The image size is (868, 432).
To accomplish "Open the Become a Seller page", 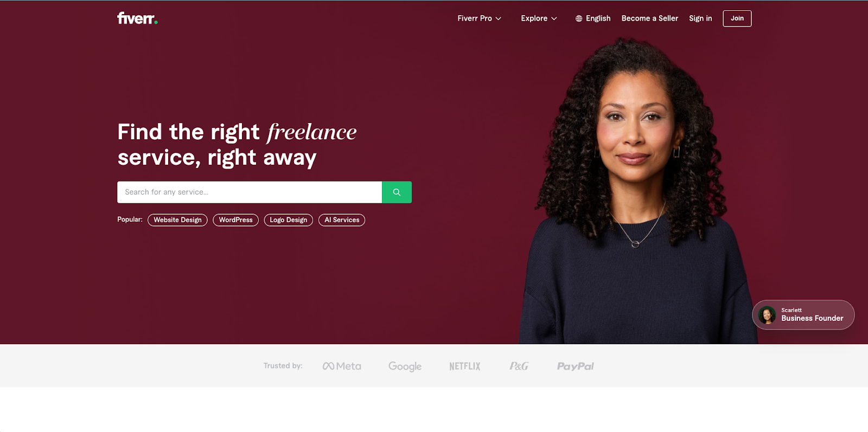I will pyautogui.click(x=649, y=18).
